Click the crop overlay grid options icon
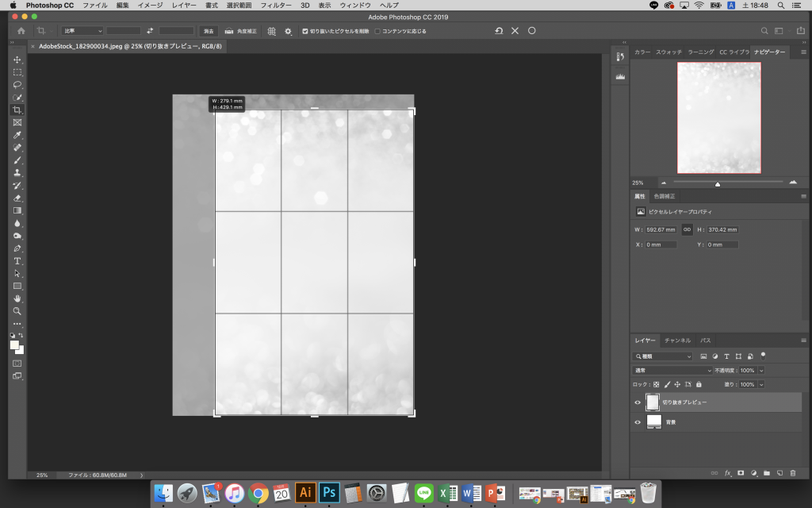This screenshot has height=508, width=812. coord(271,31)
